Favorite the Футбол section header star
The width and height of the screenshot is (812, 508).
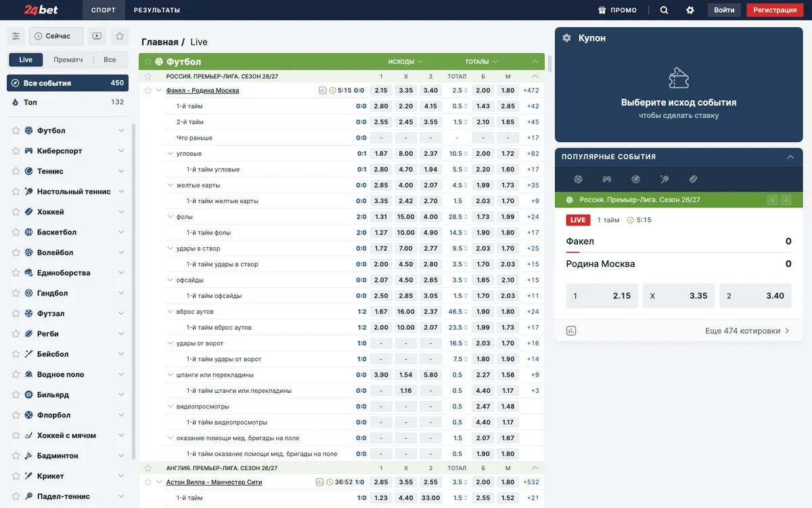click(x=148, y=62)
